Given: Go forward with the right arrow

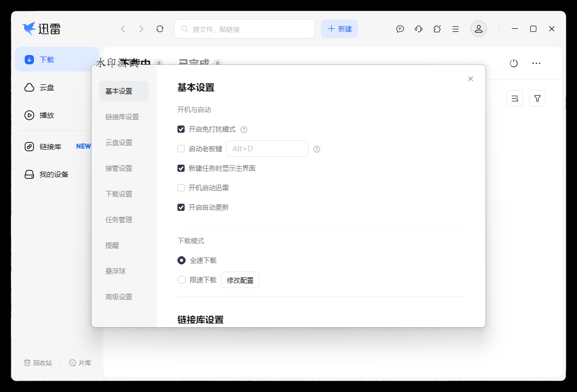Looking at the screenshot, I should [141, 29].
